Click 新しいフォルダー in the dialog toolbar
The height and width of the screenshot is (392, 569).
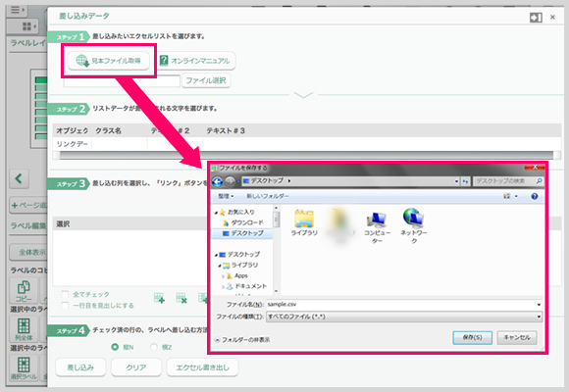point(268,196)
